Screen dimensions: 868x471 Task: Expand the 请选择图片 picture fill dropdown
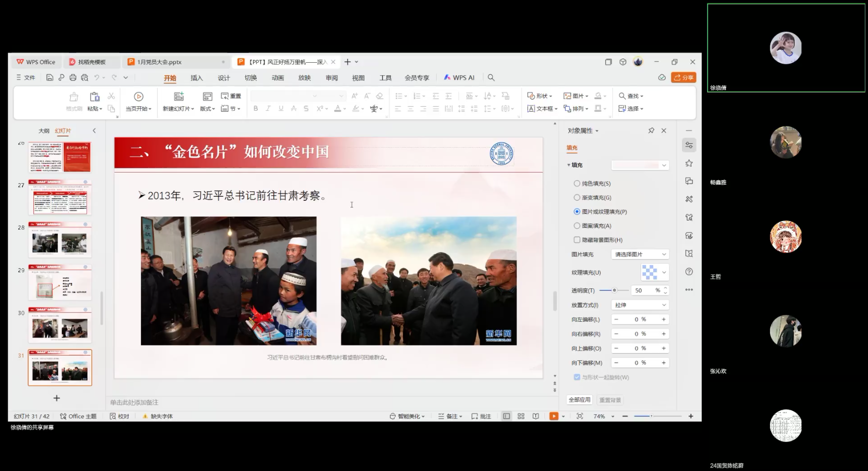point(640,254)
